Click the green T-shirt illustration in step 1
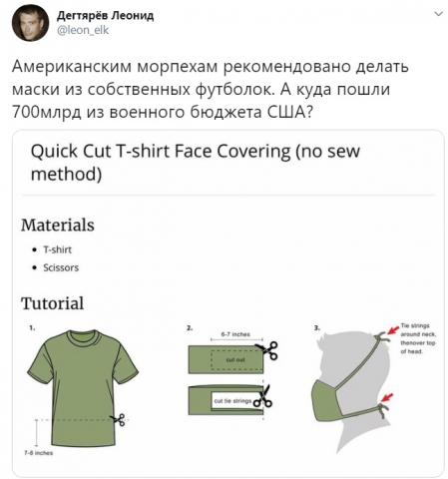 83,388
